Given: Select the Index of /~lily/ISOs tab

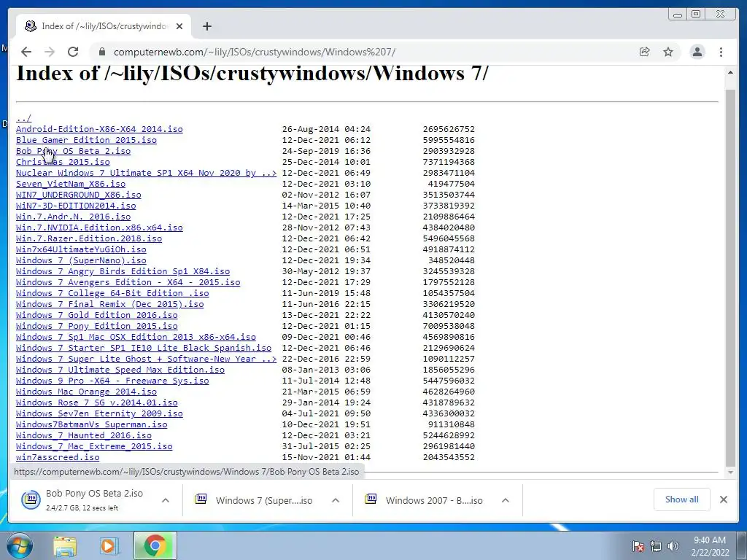Looking at the screenshot, I should coord(104,26).
